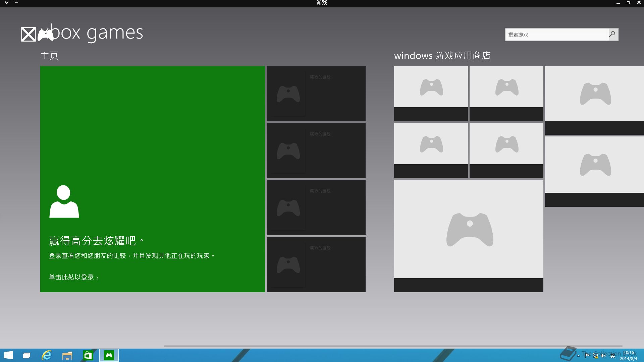
Task: Click the horizontal scrollbar above the taskbar
Action: [x=393, y=346]
